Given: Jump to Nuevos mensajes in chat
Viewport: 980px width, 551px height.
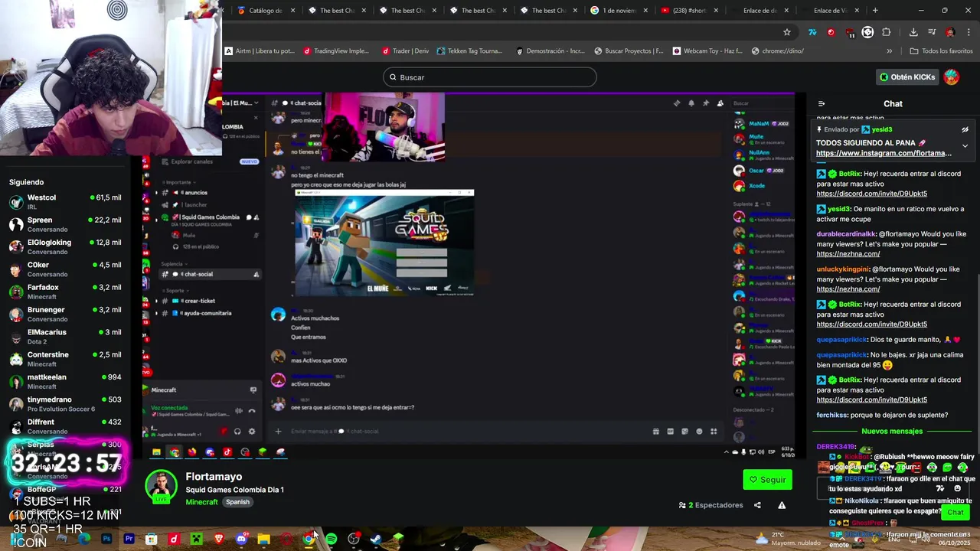Looking at the screenshot, I should (891, 432).
